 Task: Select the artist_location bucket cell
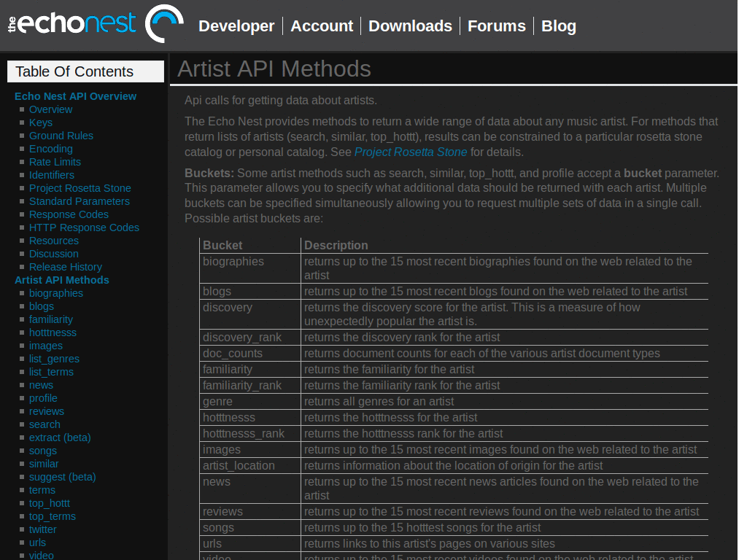250,465
